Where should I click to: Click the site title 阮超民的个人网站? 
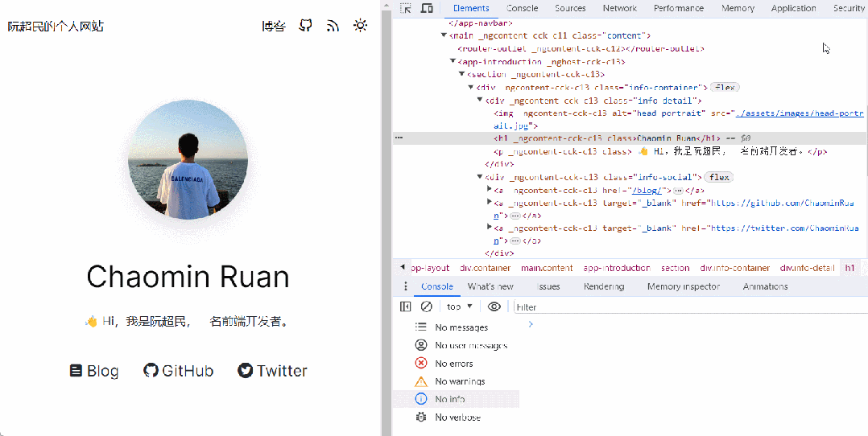56,26
